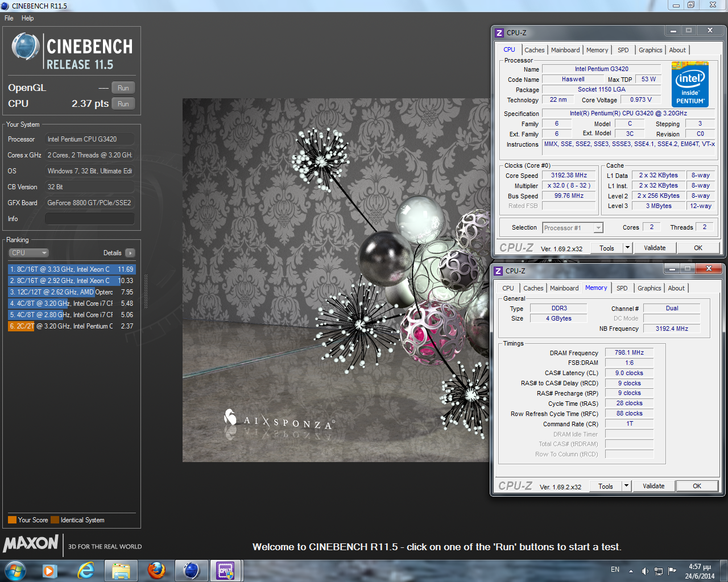The height and width of the screenshot is (582, 728).
Task: Expand ranking Details arrow button
Action: coord(130,253)
